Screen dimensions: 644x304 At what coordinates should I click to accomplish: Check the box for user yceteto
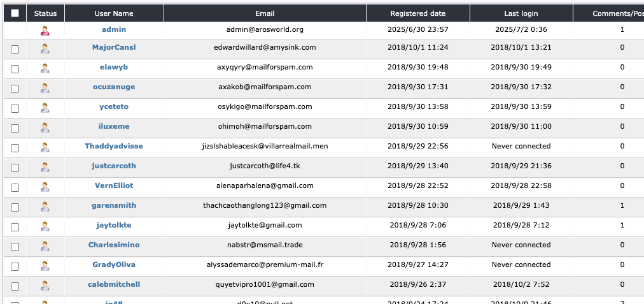click(15, 108)
